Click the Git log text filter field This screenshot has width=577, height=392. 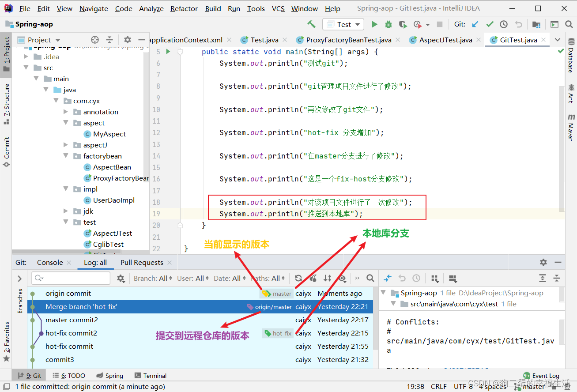click(x=71, y=278)
